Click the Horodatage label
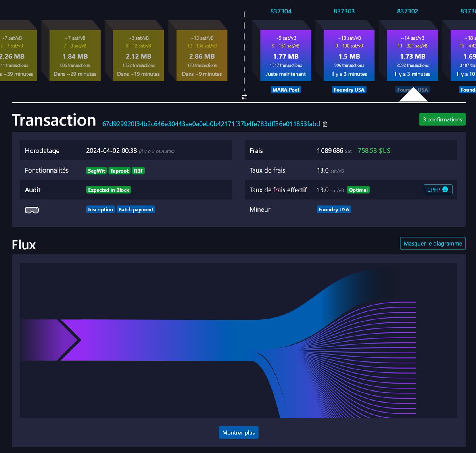This screenshot has width=476, height=453. click(x=42, y=151)
